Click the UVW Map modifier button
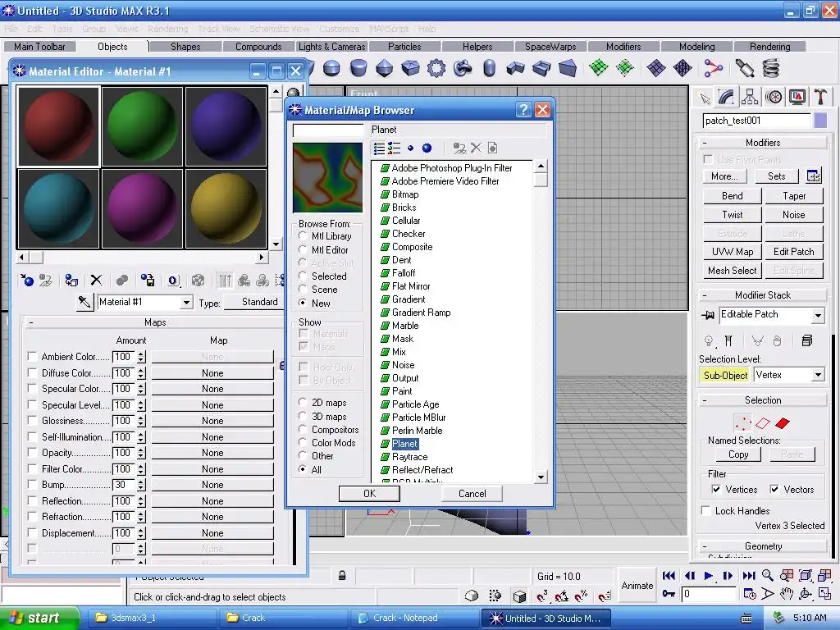This screenshot has width=840, height=630. pyautogui.click(x=732, y=252)
